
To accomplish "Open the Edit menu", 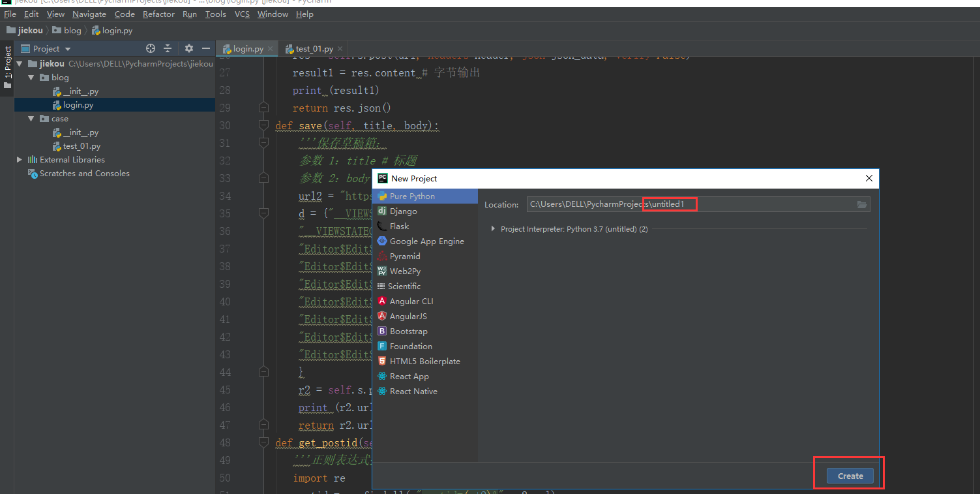I will pyautogui.click(x=31, y=14).
